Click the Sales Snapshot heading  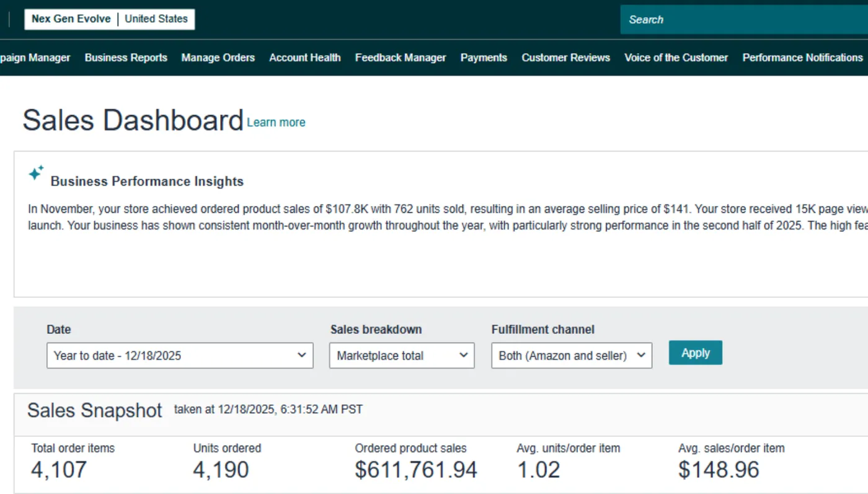point(95,410)
